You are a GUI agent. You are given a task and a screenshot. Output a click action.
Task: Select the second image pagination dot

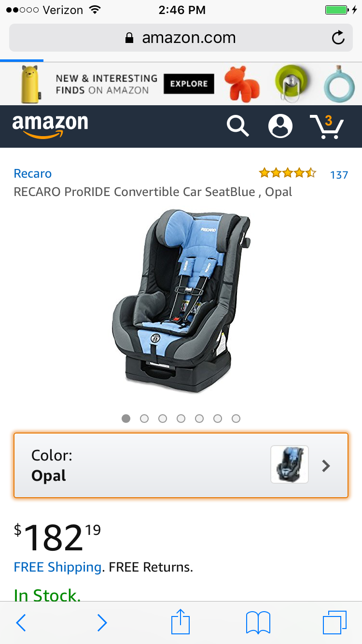(x=144, y=419)
